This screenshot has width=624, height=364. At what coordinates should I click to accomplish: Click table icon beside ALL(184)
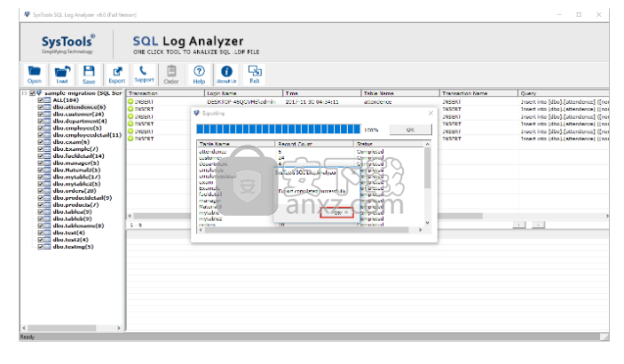(47, 100)
